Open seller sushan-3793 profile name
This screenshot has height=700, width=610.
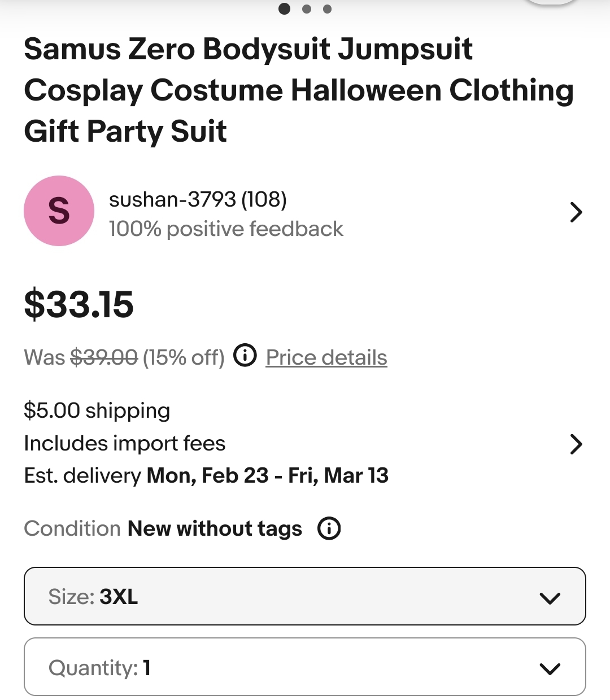click(x=198, y=199)
